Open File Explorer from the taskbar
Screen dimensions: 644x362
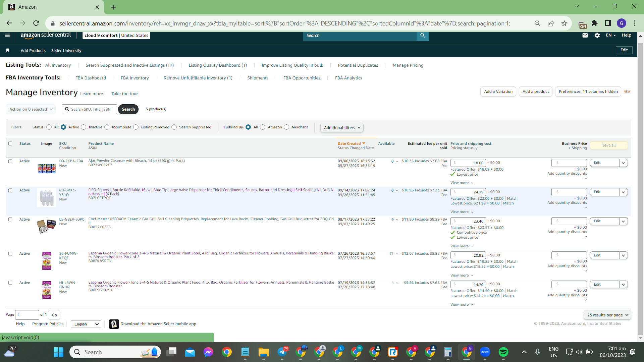coord(264,352)
